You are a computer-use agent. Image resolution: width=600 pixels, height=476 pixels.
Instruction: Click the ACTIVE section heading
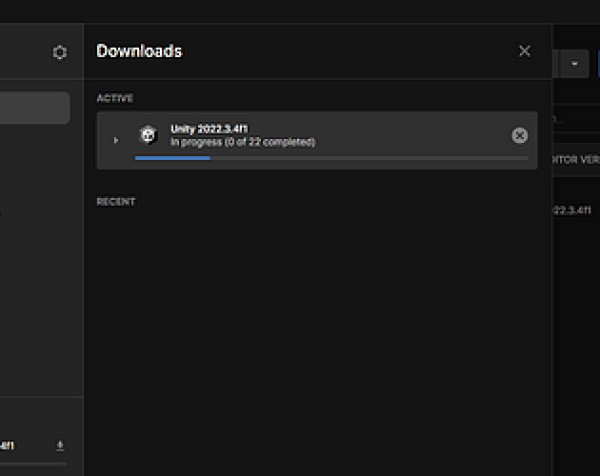pos(115,98)
